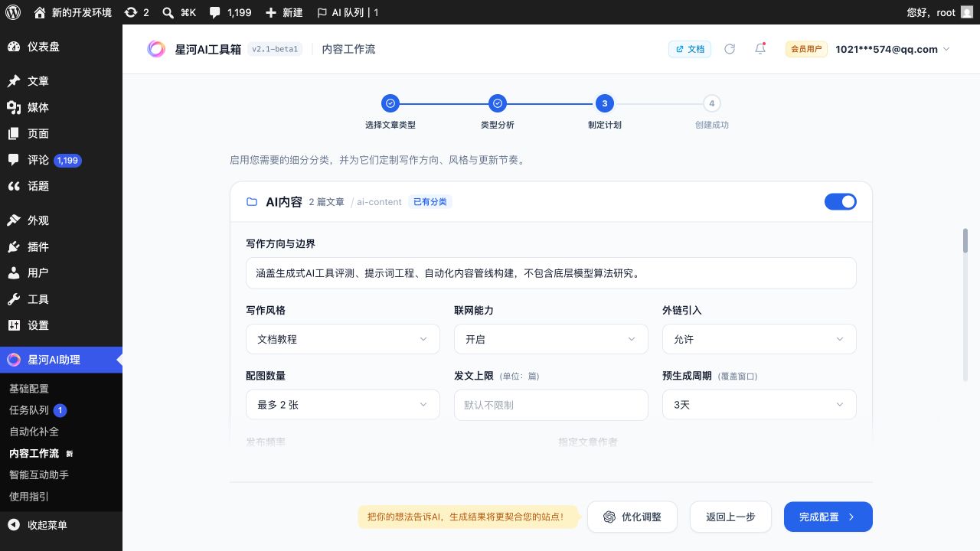Click the 插件 plug icon in the sidebar
Image resolution: width=980 pixels, height=551 pixels.
point(14,246)
